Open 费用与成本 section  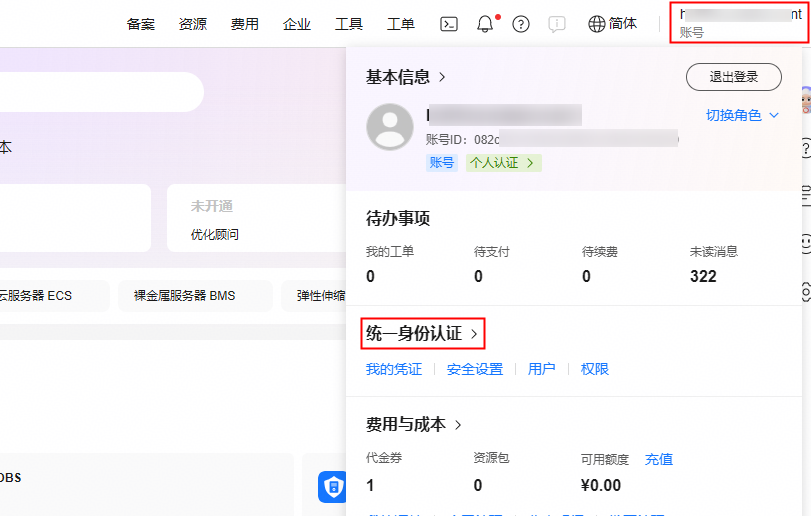pyautogui.click(x=414, y=424)
